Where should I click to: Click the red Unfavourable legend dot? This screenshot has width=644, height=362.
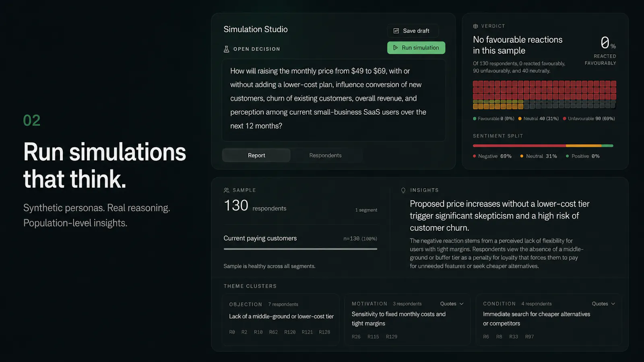(x=565, y=119)
